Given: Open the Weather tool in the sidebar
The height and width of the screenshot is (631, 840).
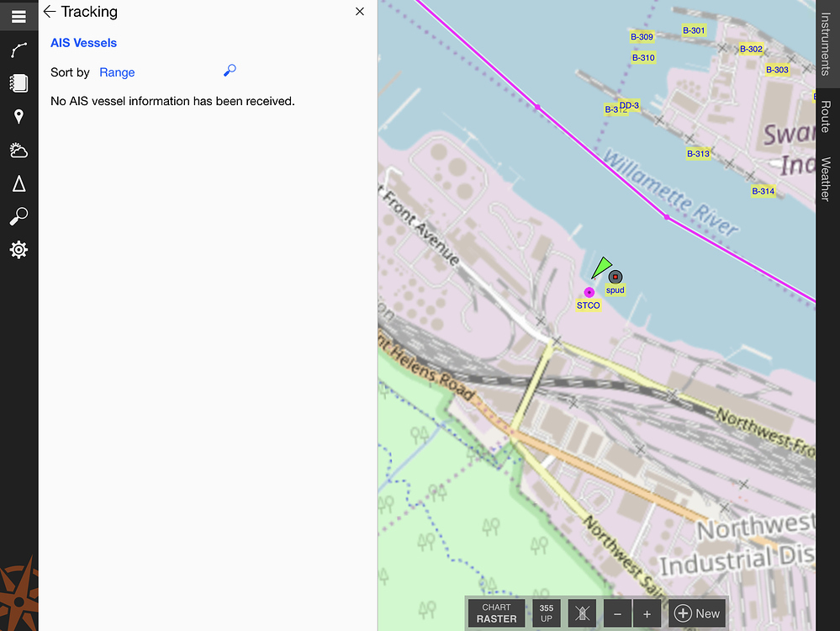Looking at the screenshot, I should 18,150.
